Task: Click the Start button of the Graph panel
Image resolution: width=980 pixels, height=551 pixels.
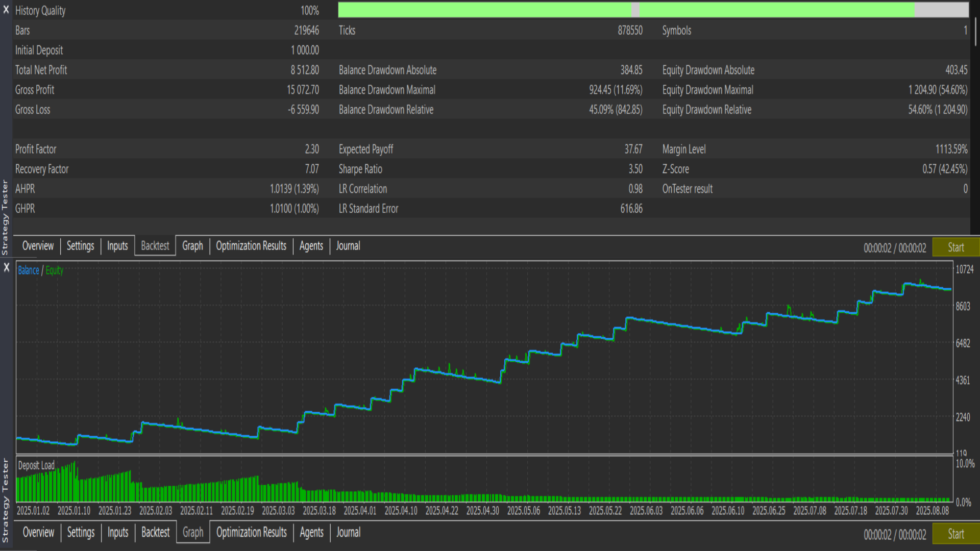Action: [956, 534]
